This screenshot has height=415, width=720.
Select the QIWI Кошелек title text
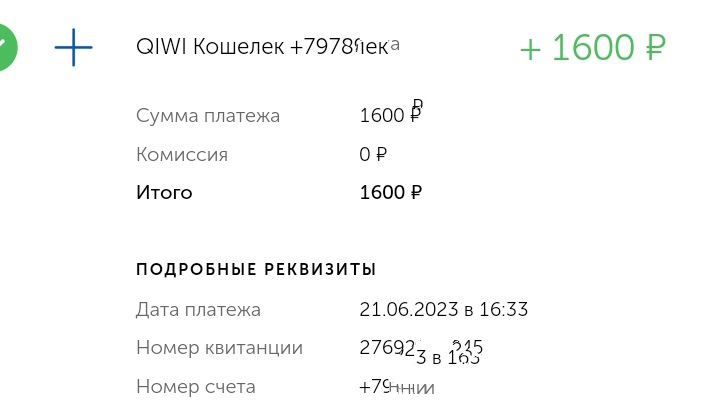[x=210, y=47]
